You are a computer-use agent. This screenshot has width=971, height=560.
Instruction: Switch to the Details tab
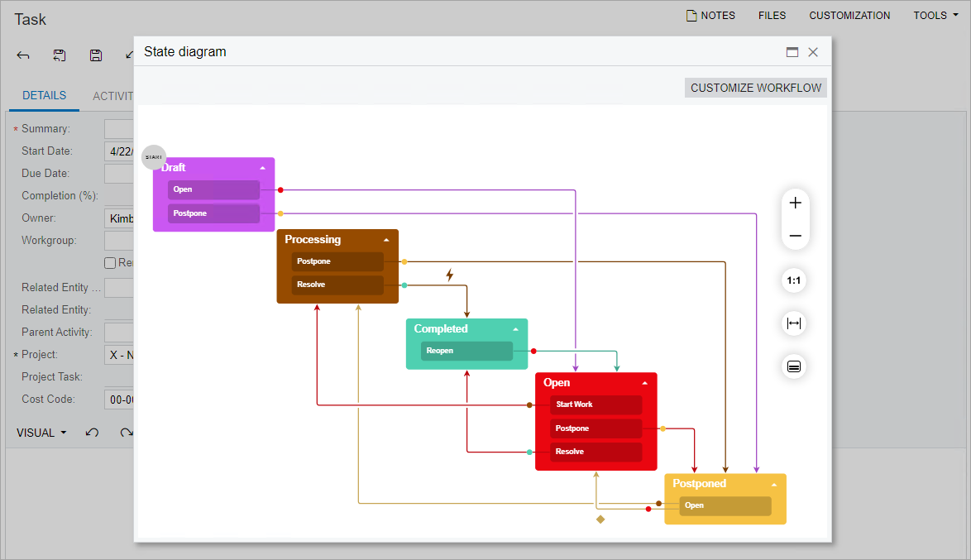44,96
